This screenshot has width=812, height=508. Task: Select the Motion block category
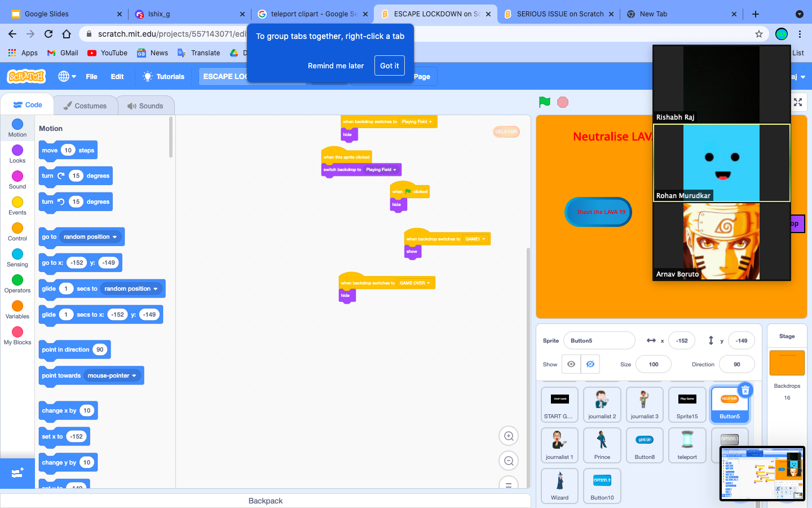17,128
